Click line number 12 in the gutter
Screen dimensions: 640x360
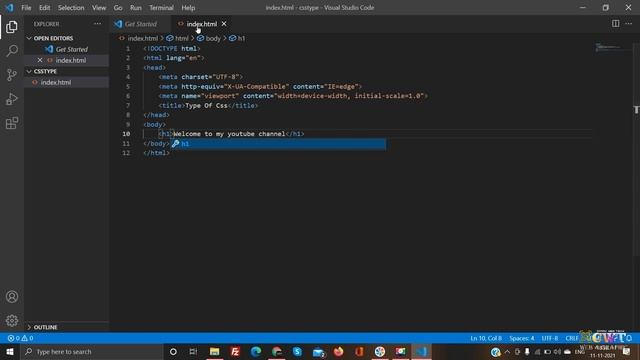click(x=126, y=153)
